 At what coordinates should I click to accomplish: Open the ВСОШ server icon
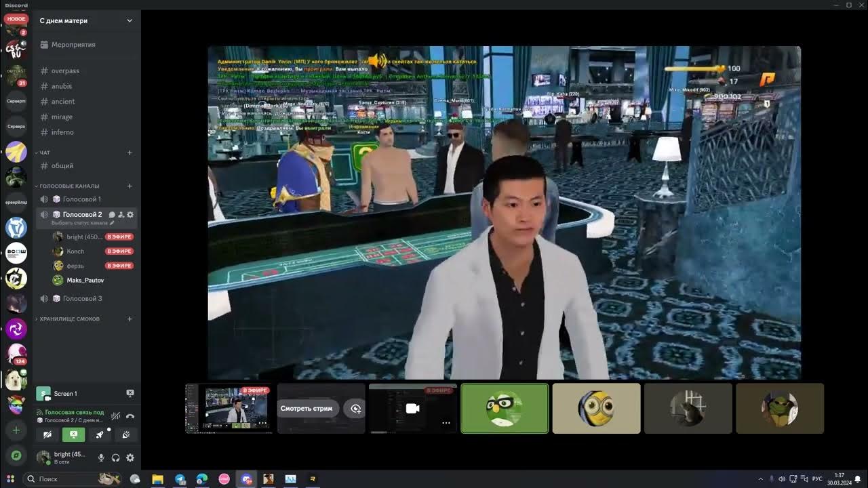pos(16,253)
